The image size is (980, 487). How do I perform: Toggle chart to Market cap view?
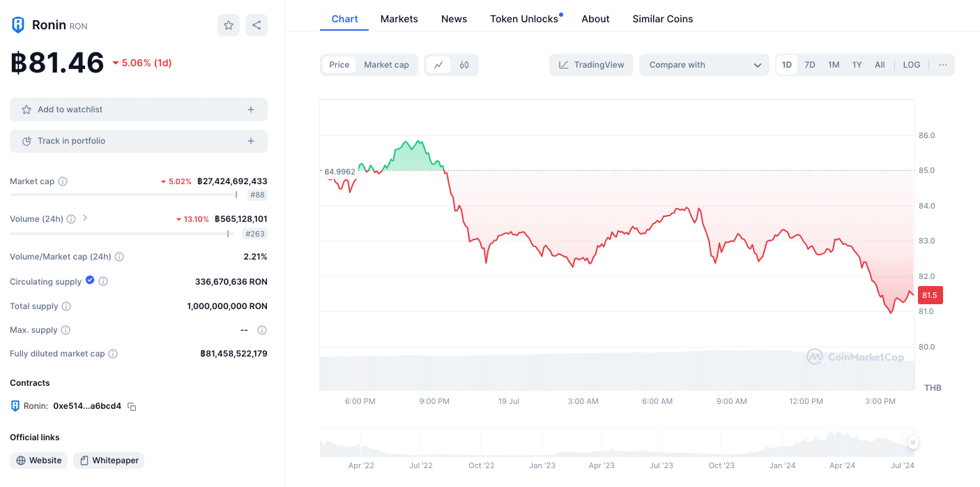[x=387, y=65]
